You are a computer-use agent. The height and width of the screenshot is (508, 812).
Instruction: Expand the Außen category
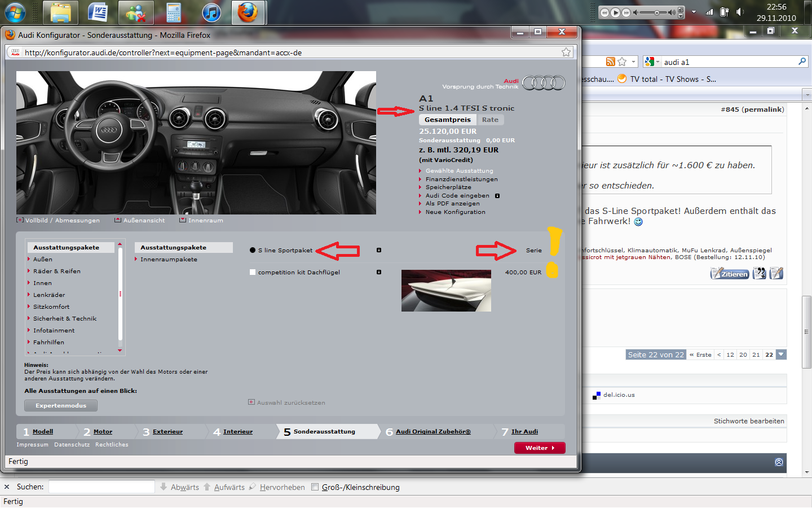(42, 259)
